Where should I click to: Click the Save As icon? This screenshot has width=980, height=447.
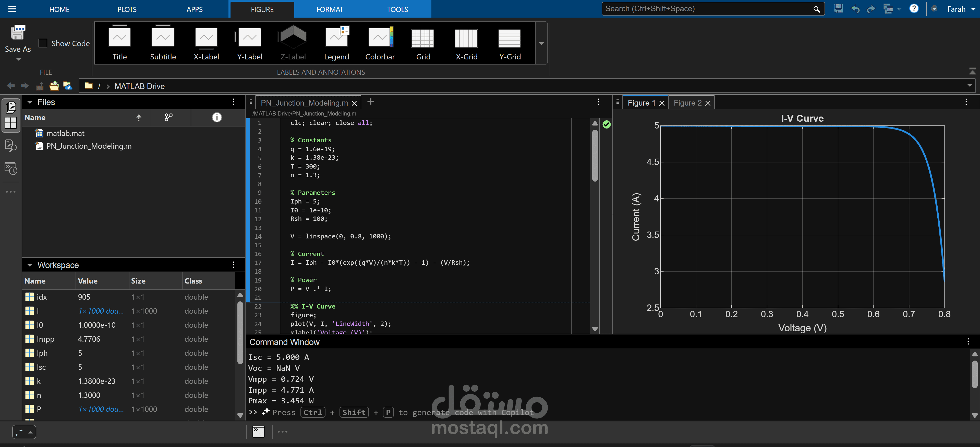[18, 33]
